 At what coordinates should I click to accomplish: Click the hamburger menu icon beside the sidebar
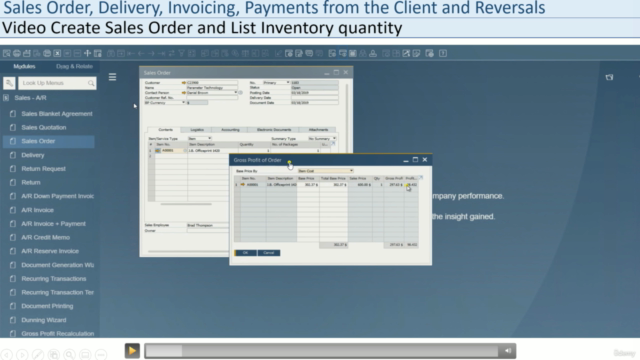click(112, 77)
